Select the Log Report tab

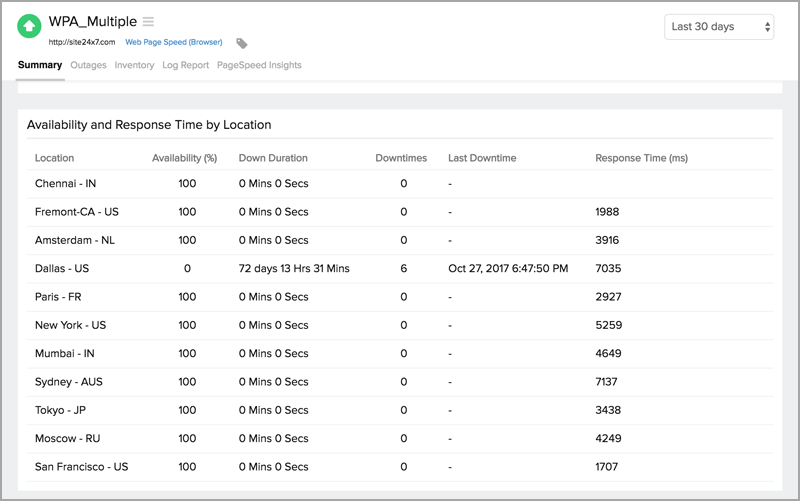click(185, 65)
